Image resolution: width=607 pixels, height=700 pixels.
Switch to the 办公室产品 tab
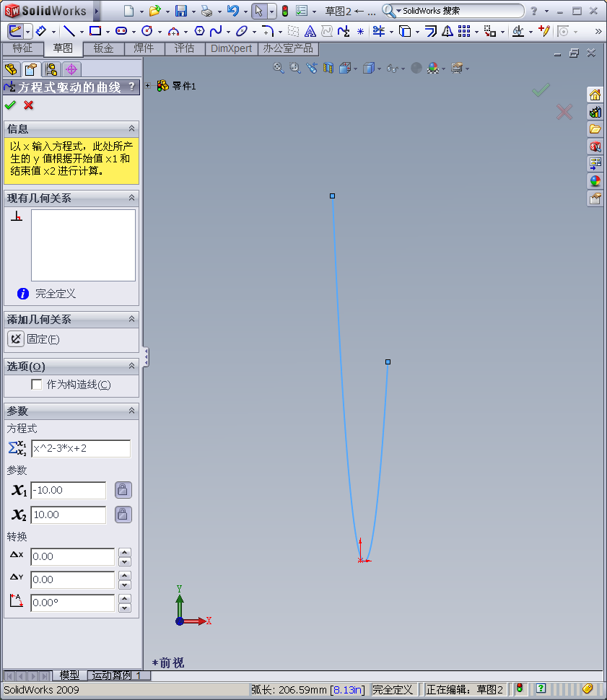(288, 48)
